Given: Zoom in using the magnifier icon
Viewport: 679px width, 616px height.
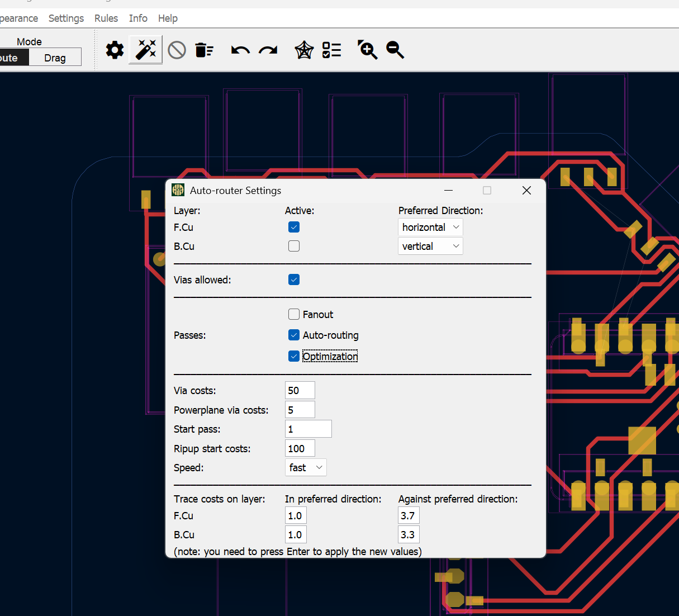Looking at the screenshot, I should coord(367,50).
